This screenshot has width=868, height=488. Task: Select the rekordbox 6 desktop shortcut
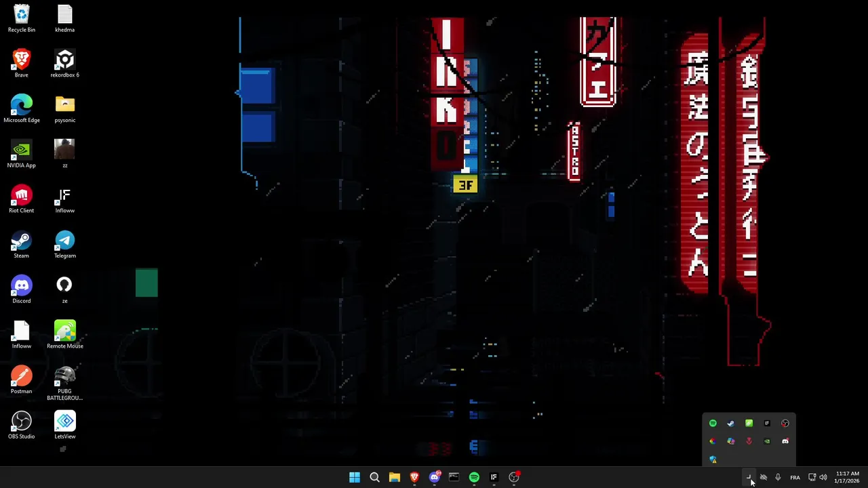(x=65, y=64)
